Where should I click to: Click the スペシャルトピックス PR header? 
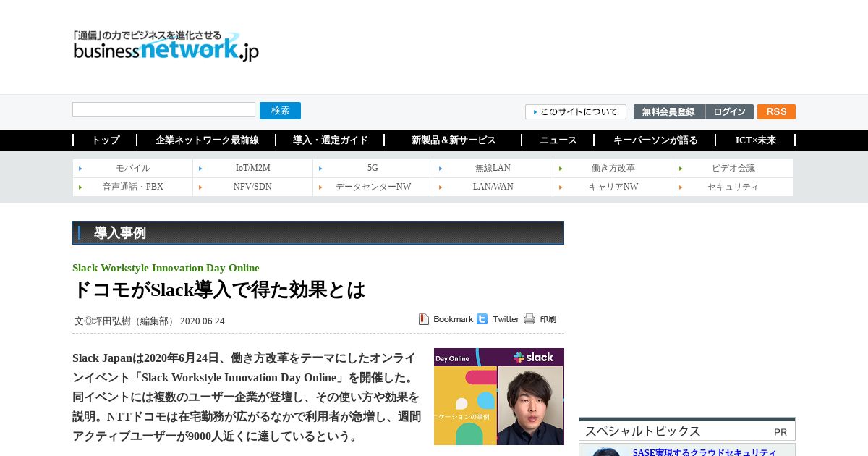pyautogui.click(x=687, y=429)
